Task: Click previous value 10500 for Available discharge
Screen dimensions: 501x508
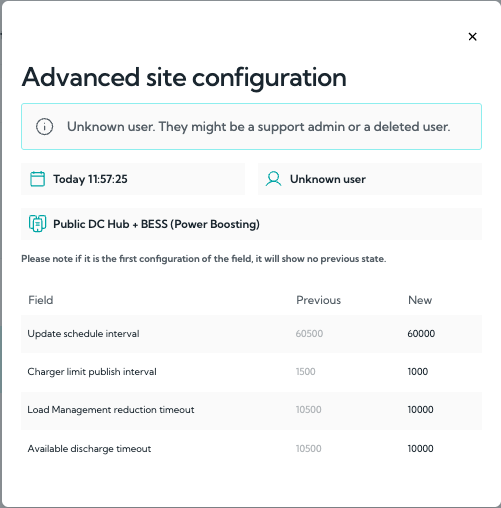Action: point(308,449)
